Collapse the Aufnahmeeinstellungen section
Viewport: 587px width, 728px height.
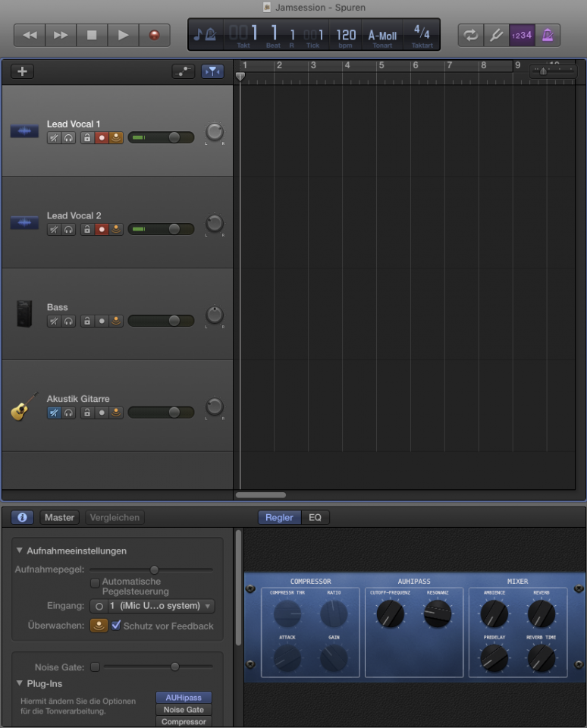coord(20,551)
